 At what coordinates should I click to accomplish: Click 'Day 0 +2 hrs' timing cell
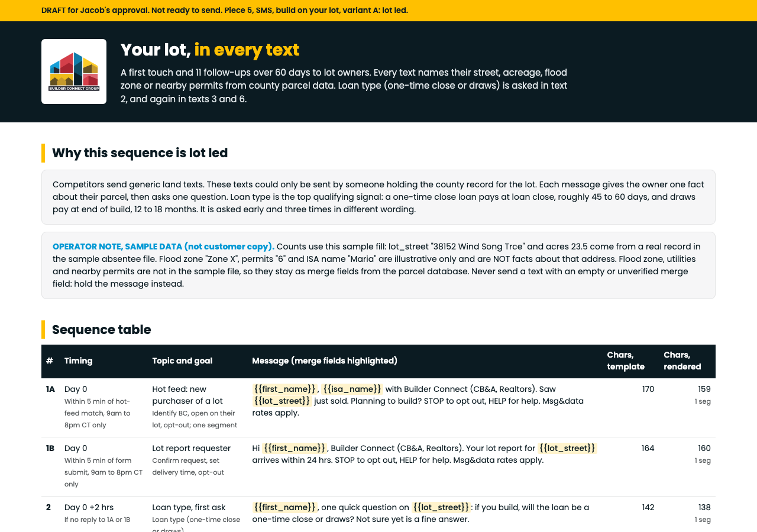click(89, 507)
